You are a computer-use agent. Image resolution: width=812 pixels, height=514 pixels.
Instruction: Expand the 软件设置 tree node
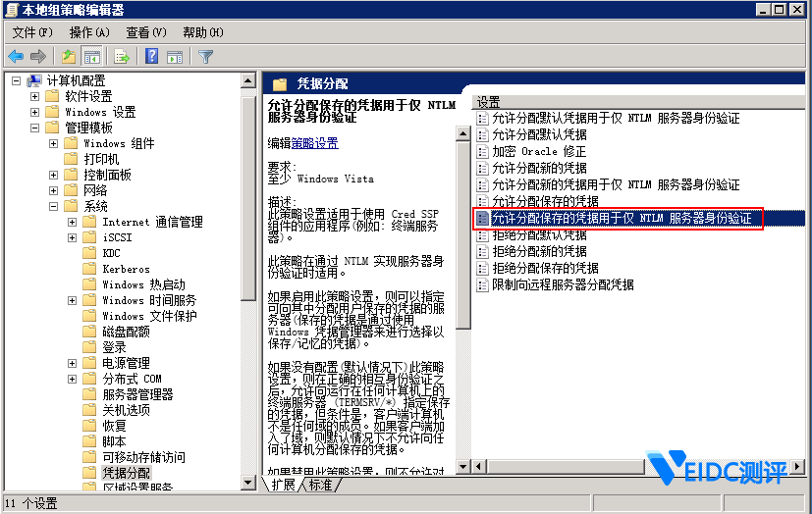point(34,97)
